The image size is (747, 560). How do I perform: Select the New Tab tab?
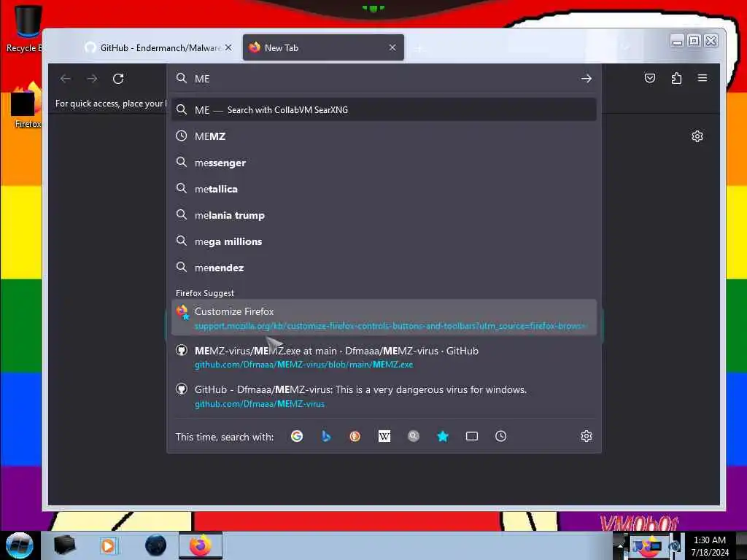pyautogui.click(x=323, y=47)
